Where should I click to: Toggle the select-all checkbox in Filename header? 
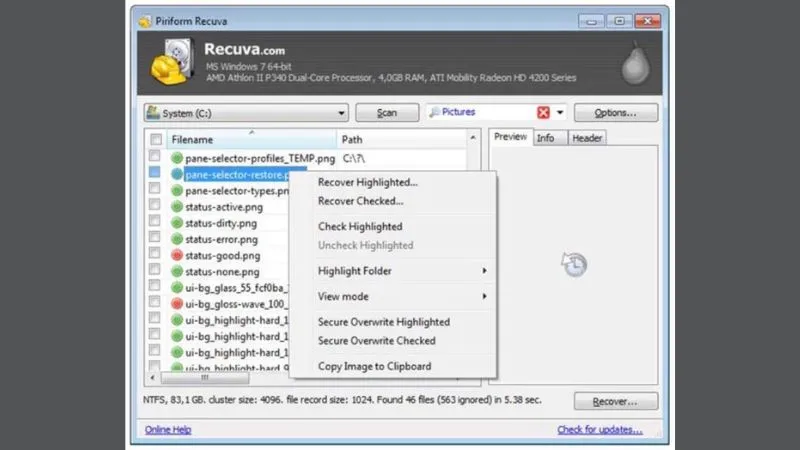(x=156, y=139)
